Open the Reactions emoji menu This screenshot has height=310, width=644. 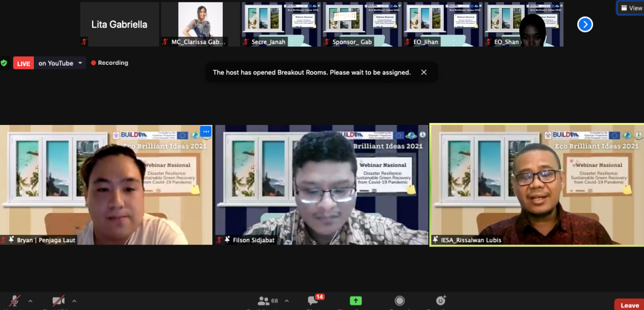pyautogui.click(x=441, y=301)
